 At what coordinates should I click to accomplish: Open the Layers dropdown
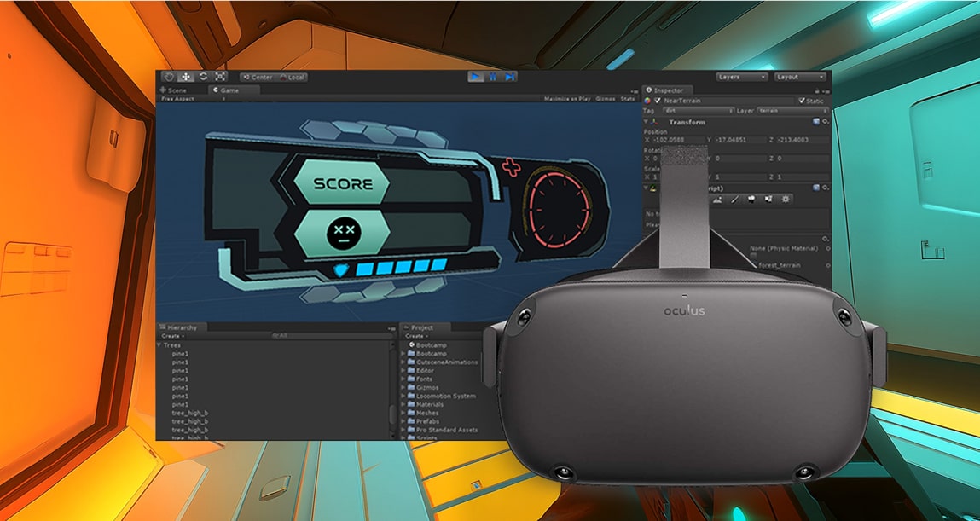pos(743,77)
